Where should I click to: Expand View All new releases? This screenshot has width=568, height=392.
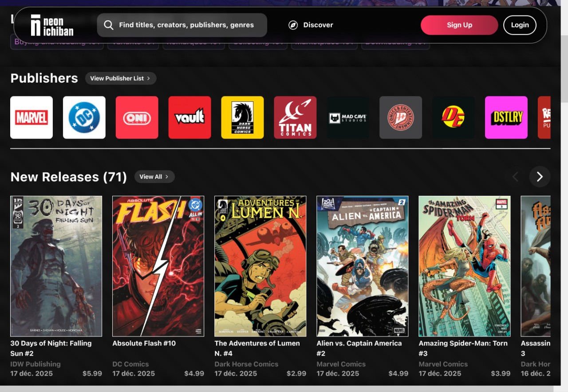[154, 177]
